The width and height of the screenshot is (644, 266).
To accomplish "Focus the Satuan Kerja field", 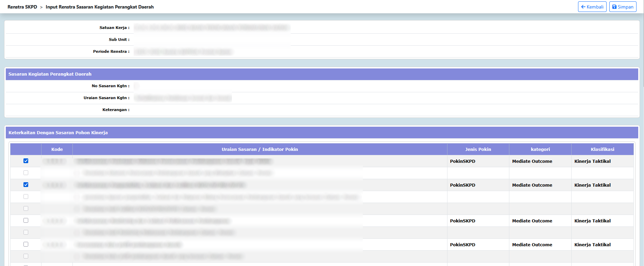I will tap(211, 28).
